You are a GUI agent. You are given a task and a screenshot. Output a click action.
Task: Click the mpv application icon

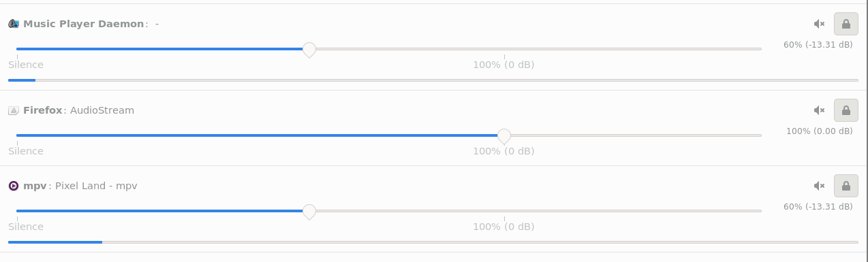point(14,186)
